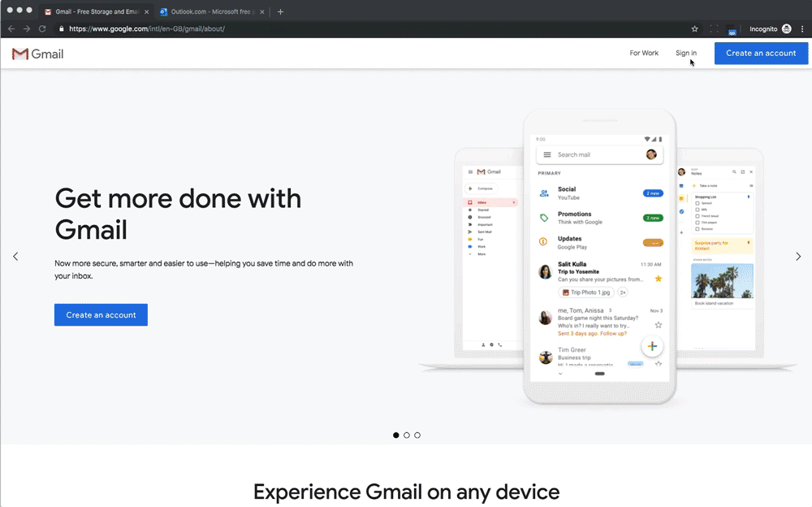Click the Updates info icon

pos(543,241)
